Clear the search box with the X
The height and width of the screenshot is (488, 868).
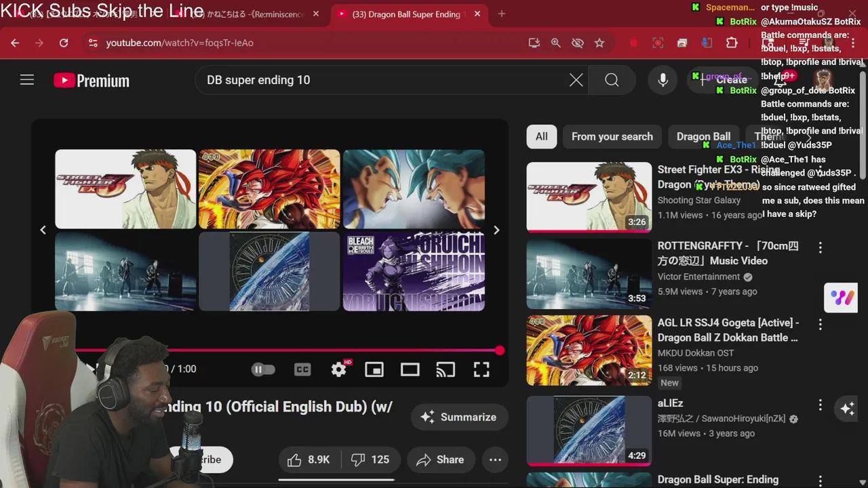(x=576, y=80)
